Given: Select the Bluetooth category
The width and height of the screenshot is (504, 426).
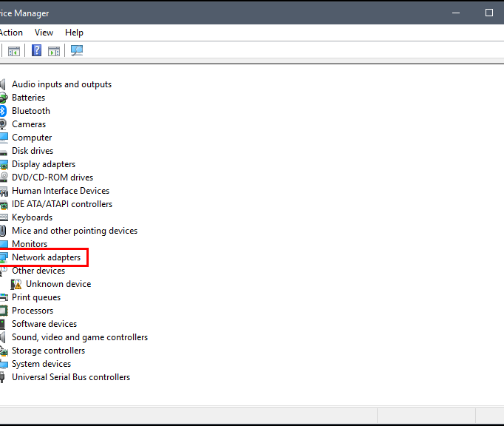Looking at the screenshot, I should [x=31, y=111].
